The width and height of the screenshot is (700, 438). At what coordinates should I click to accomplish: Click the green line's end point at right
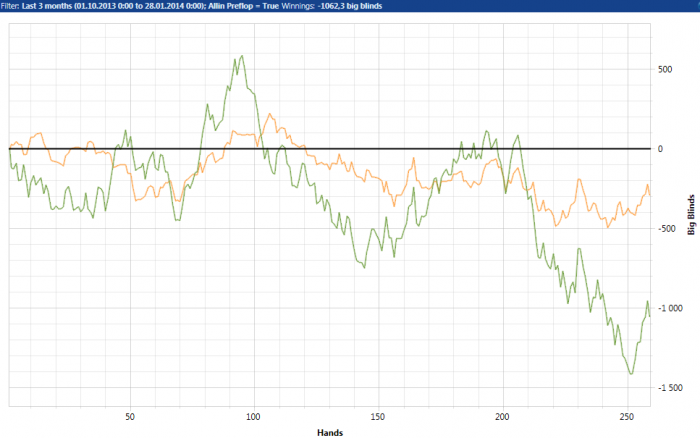tap(650, 316)
